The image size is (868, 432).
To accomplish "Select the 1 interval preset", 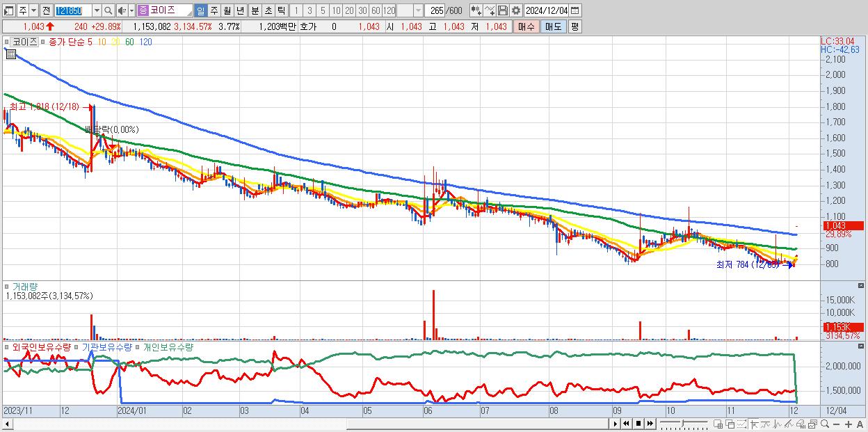I will click(x=296, y=10).
